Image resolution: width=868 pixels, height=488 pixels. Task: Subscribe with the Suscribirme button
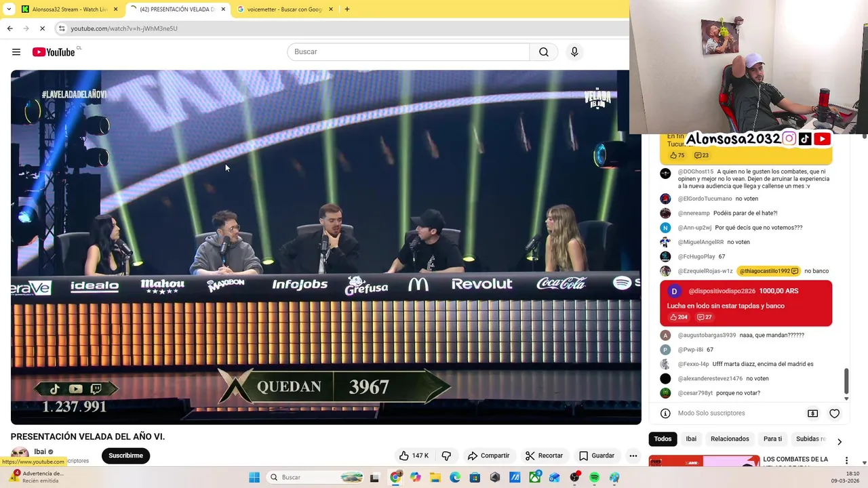point(125,455)
